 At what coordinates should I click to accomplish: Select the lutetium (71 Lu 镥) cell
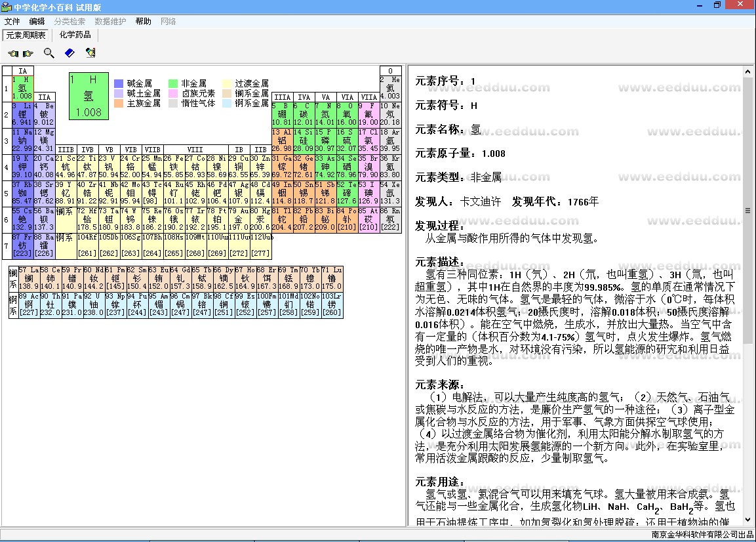click(332, 278)
